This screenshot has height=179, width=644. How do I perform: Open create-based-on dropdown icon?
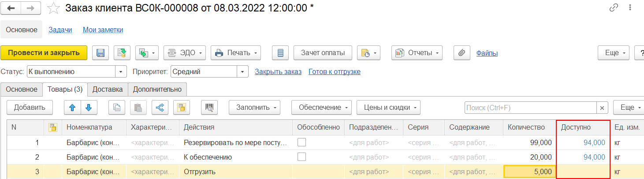(147, 53)
